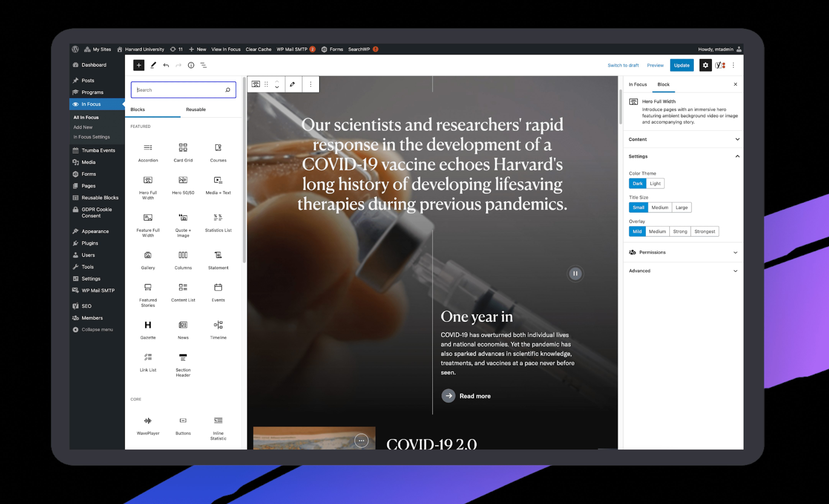Click the block inserter plus button
829x504 pixels.
139,65
